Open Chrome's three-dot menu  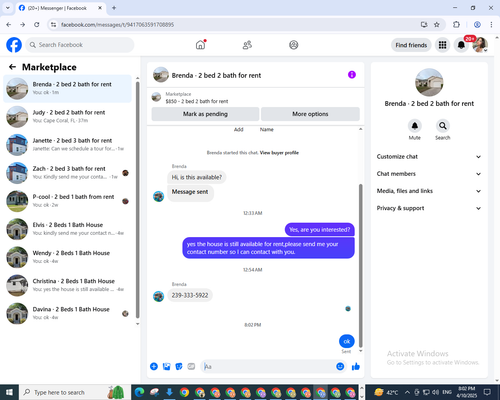click(491, 25)
